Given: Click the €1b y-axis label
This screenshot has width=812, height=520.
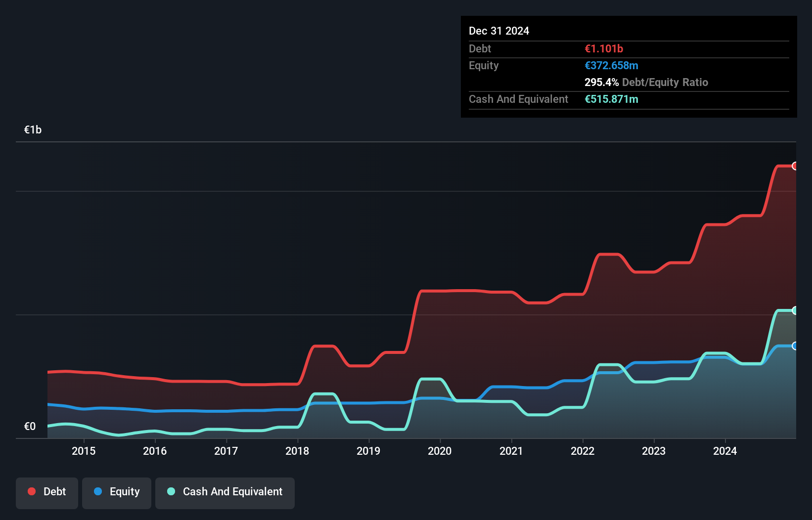Looking at the screenshot, I should (33, 130).
